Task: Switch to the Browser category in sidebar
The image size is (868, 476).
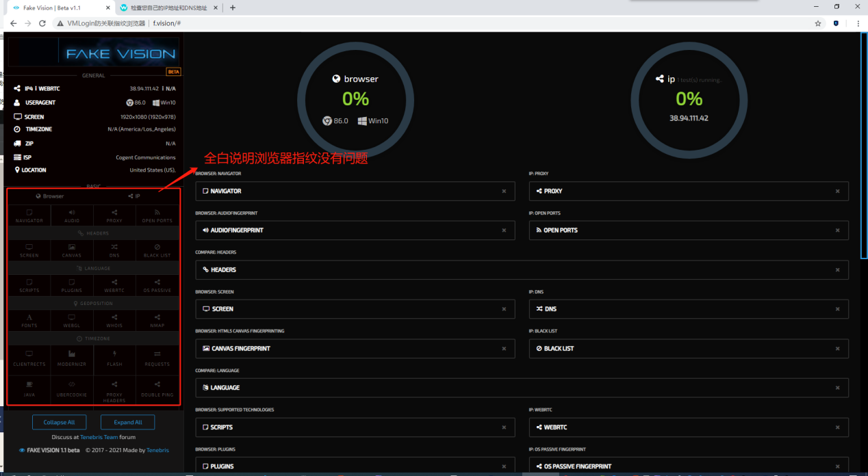Action: tap(50, 196)
